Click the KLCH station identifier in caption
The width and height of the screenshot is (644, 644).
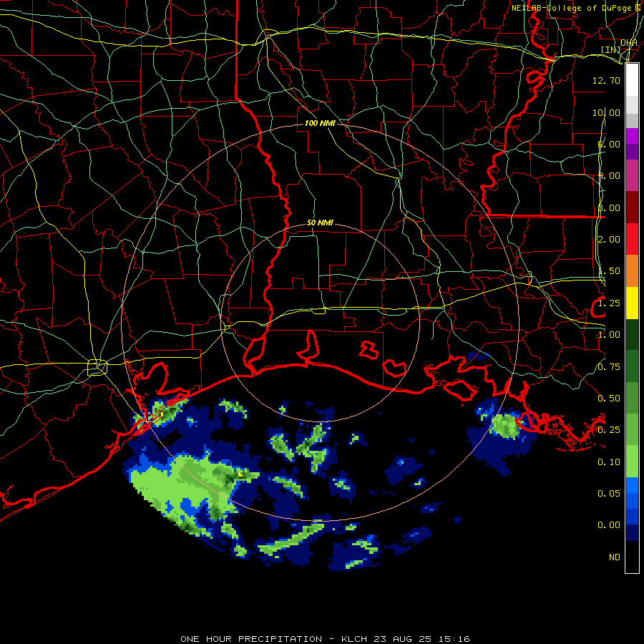coord(354,639)
